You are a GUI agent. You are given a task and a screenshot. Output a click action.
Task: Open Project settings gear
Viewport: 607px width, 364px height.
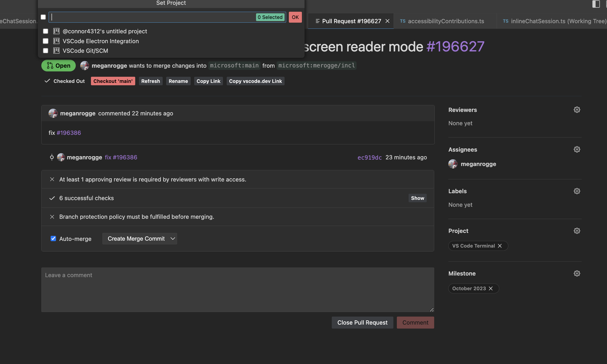pyautogui.click(x=577, y=230)
